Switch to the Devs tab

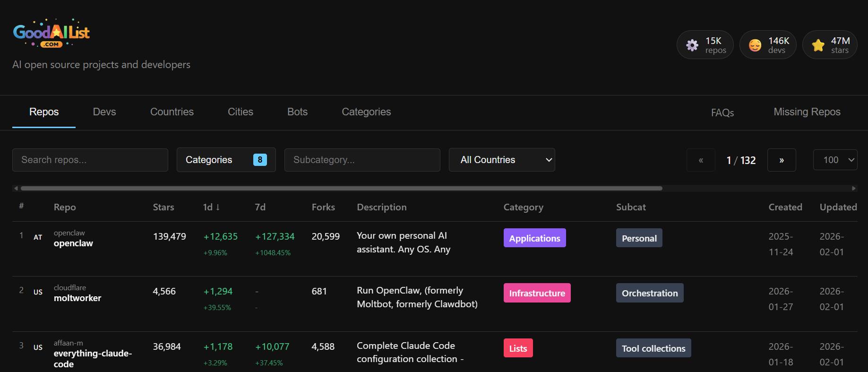coord(104,112)
